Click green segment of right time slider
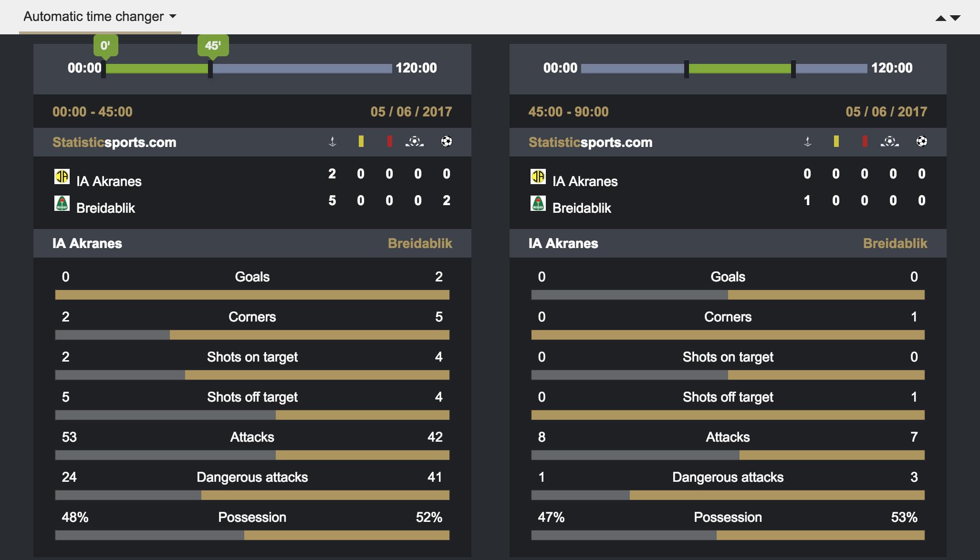The width and height of the screenshot is (980, 560). click(740, 69)
